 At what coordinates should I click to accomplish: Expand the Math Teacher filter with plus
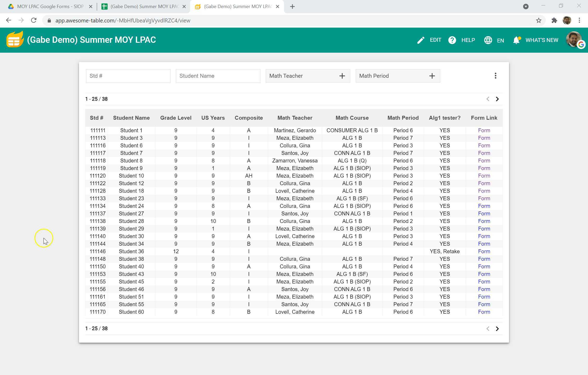342,76
